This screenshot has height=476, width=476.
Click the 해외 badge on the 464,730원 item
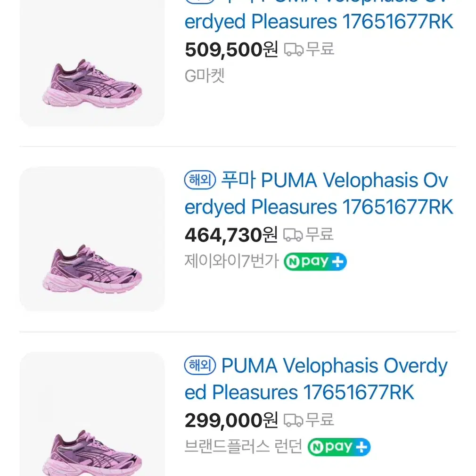click(200, 180)
